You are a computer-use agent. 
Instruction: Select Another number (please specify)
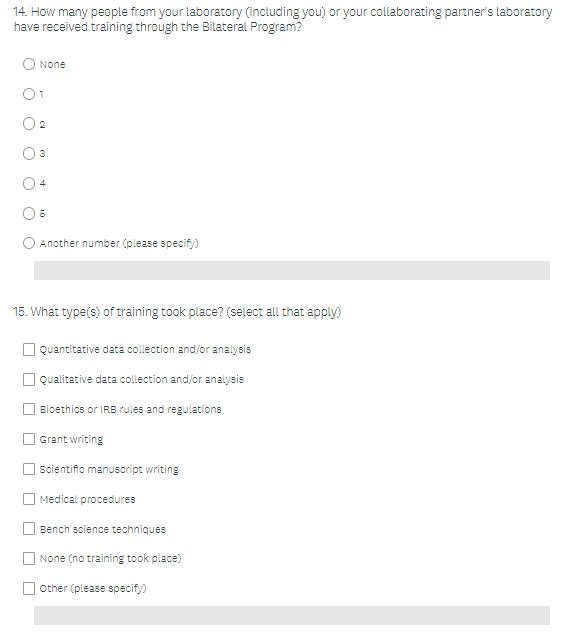click(29, 243)
